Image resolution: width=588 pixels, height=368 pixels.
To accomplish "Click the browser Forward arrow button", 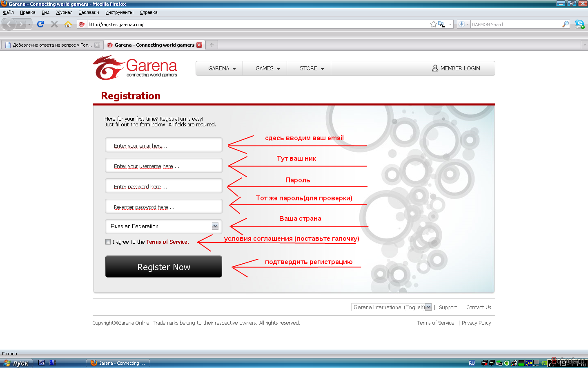I will 21,24.
